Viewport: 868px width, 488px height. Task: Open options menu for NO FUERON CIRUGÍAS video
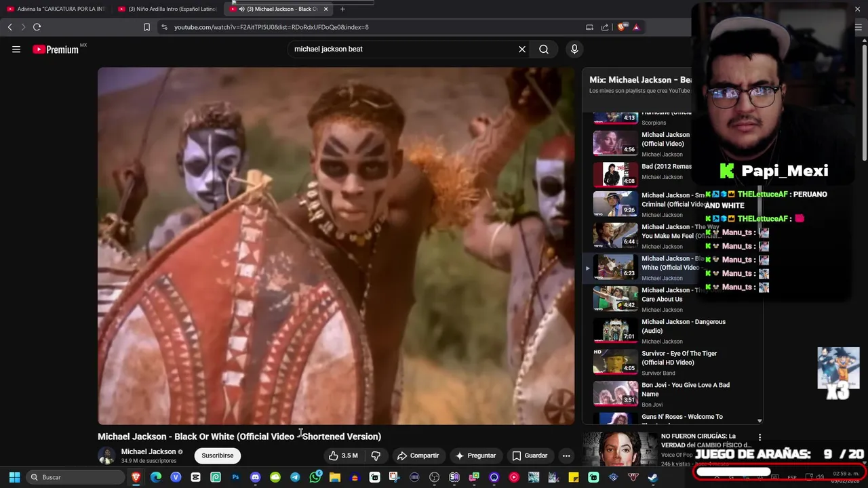coord(759,437)
